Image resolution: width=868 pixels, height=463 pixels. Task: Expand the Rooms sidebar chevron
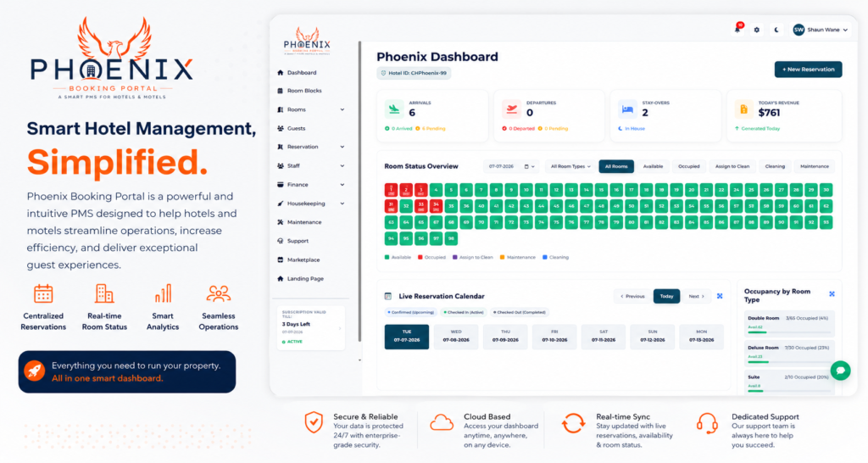[x=342, y=109]
